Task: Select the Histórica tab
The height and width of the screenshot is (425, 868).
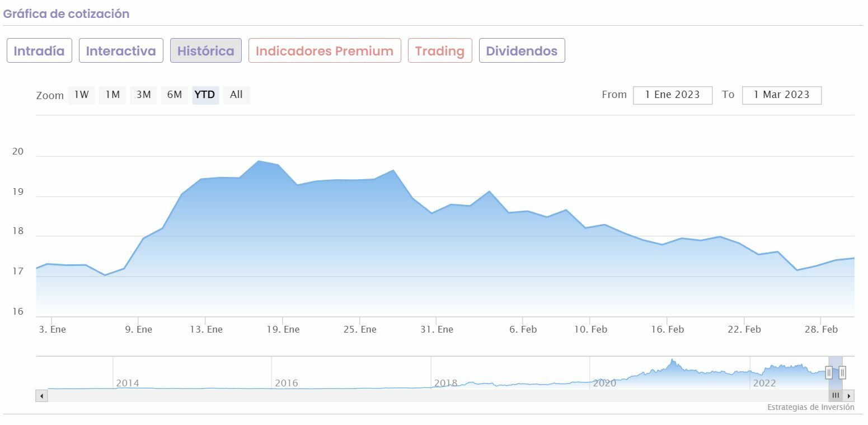Action: point(206,51)
